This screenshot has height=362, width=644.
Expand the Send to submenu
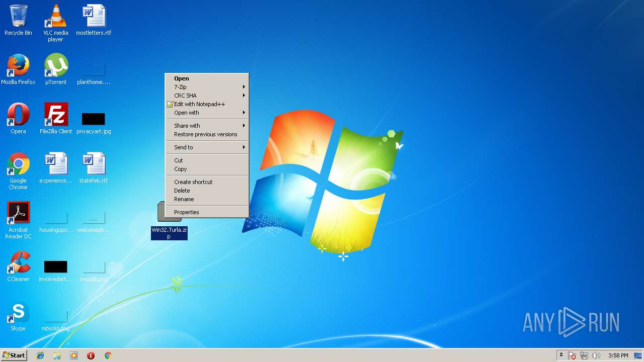(207, 147)
